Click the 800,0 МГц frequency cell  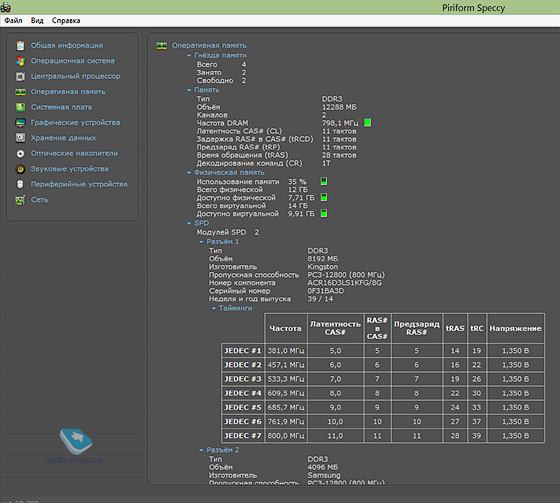coord(286,435)
